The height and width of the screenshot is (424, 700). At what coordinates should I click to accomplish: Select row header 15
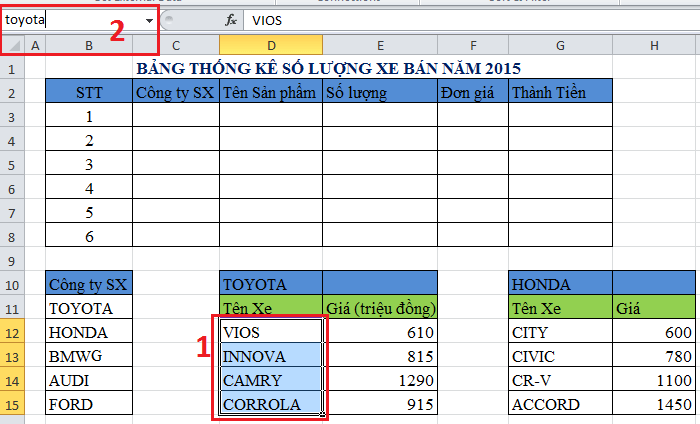coord(12,405)
